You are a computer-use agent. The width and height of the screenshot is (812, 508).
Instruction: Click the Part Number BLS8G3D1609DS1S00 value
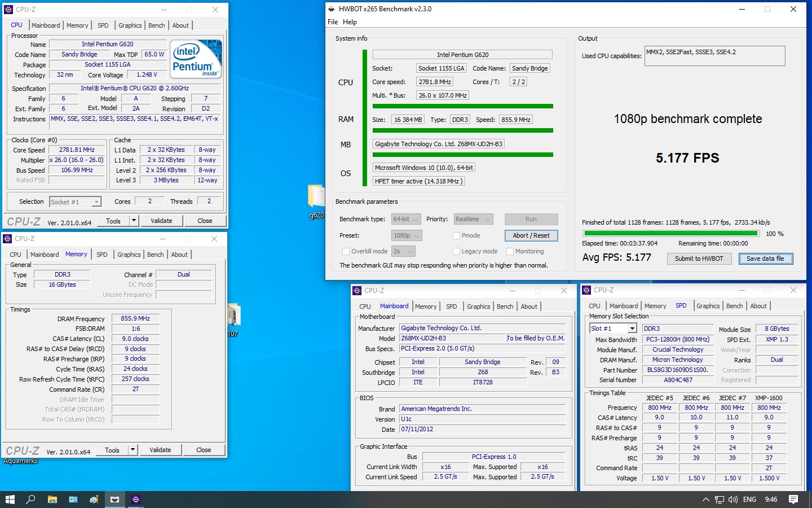click(678, 370)
